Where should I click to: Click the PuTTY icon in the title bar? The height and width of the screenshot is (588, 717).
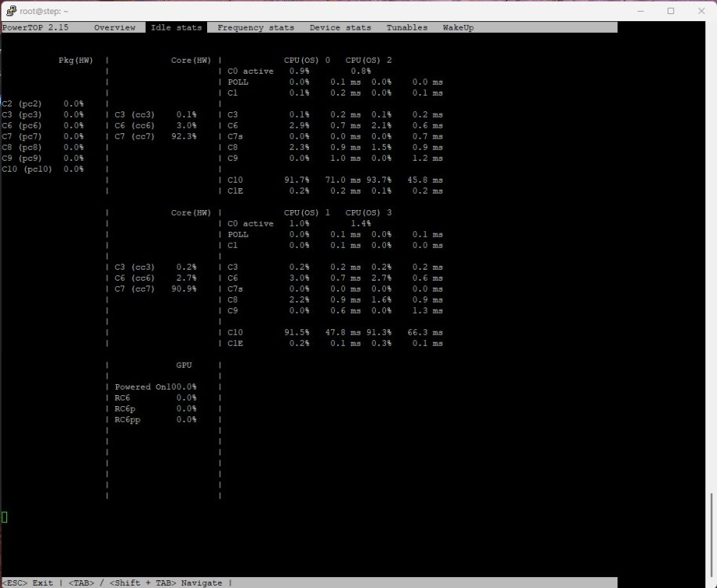tap(11, 11)
